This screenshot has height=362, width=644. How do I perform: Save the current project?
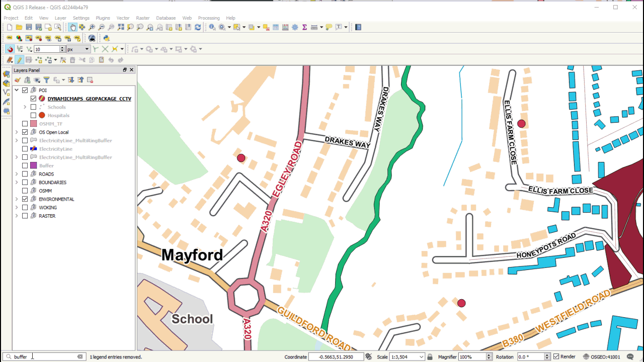coord(29,27)
